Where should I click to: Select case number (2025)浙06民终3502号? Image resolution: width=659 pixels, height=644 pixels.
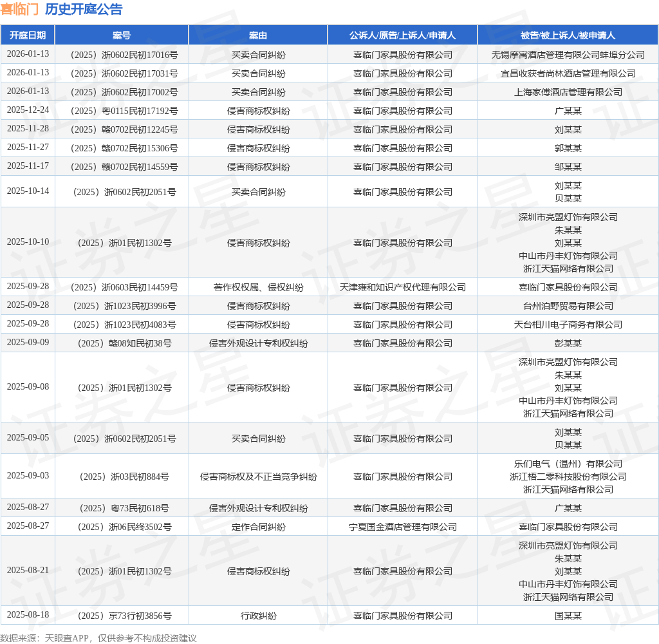pyautogui.click(x=124, y=527)
